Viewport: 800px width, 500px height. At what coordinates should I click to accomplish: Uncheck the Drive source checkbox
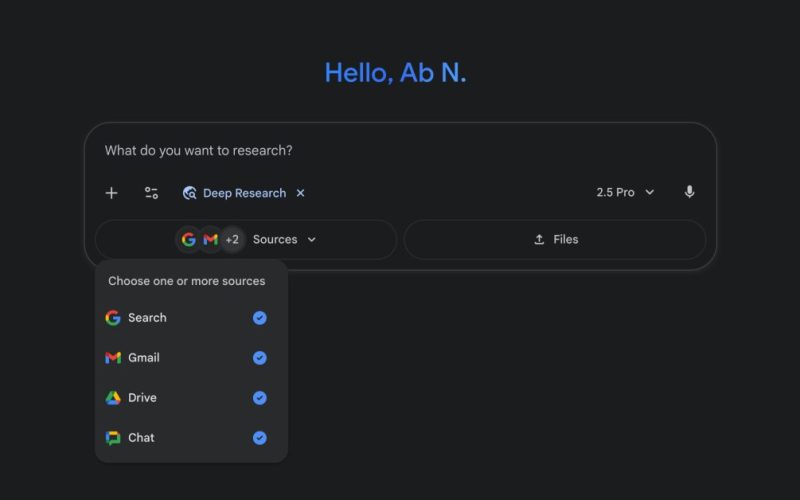(260, 398)
